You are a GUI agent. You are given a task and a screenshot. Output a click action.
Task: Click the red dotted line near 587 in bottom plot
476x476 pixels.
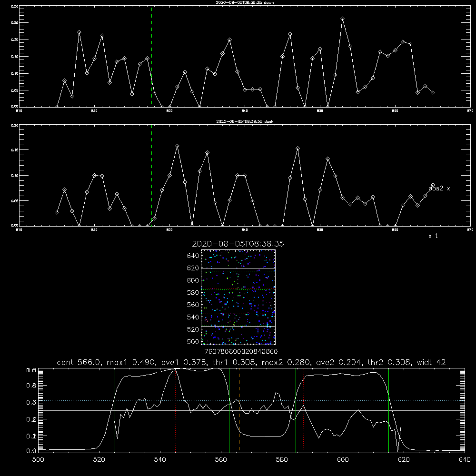(x=304, y=410)
